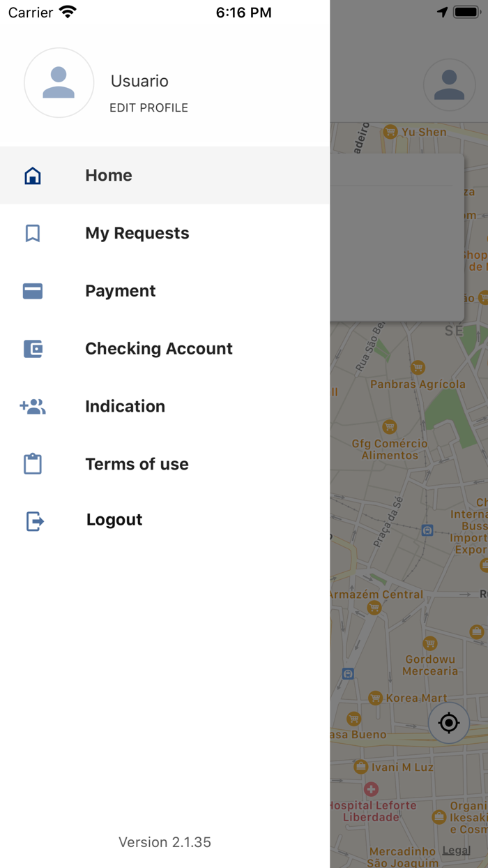
Task: Tap the Organi Ikesaki marker
Action: [x=439, y=816]
